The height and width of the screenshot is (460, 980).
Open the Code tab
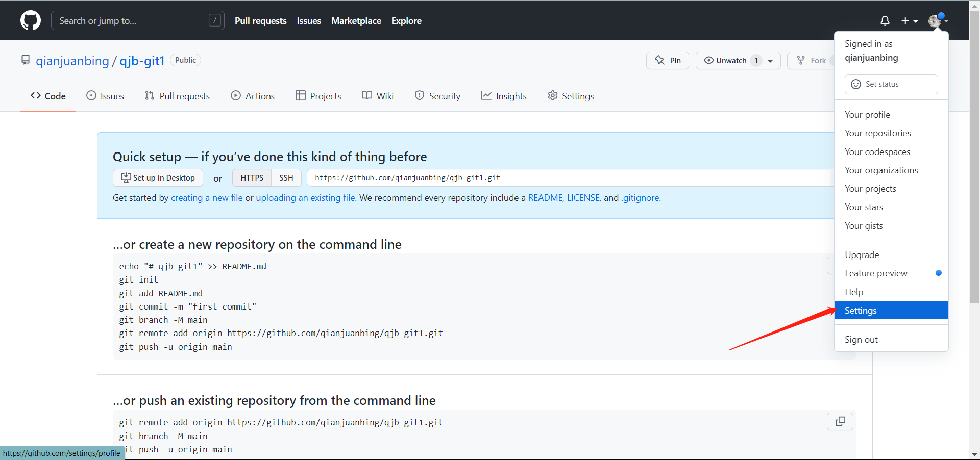(x=48, y=96)
